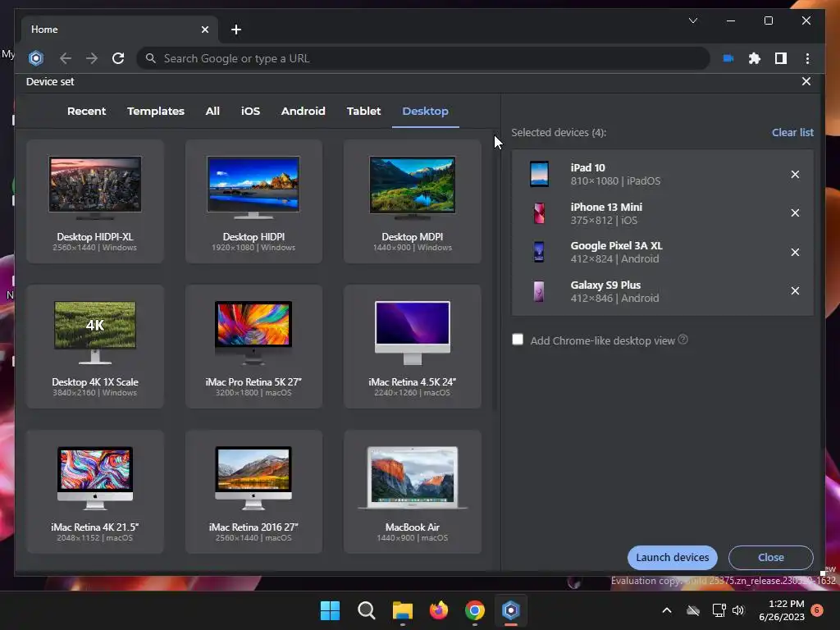Click the Galaxy S9 Plus device icon
Viewport: 840px width, 630px height.
(x=539, y=291)
